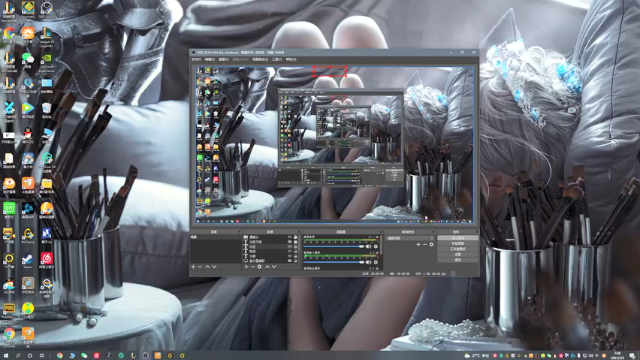Click the 开始推流 Start Streaming button
Screen dimensions: 640x360
click(458, 238)
